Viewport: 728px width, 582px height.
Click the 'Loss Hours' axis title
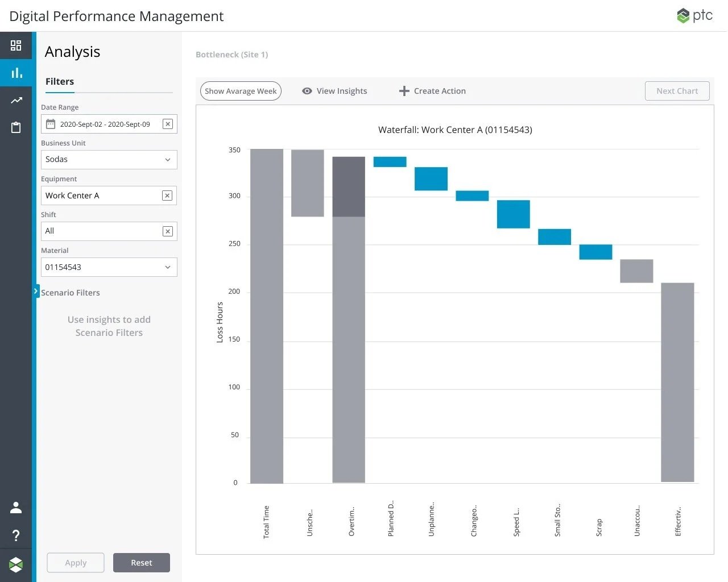[x=220, y=322]
